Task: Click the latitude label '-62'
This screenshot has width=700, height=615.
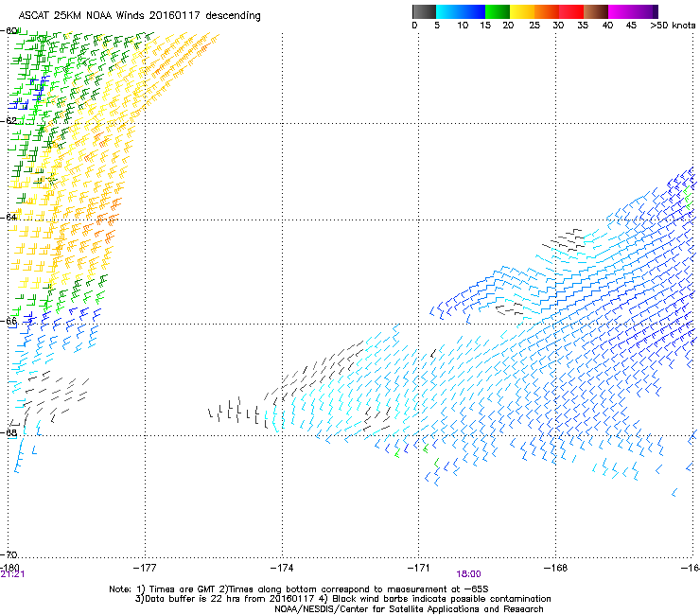Action: click(9, 121)
